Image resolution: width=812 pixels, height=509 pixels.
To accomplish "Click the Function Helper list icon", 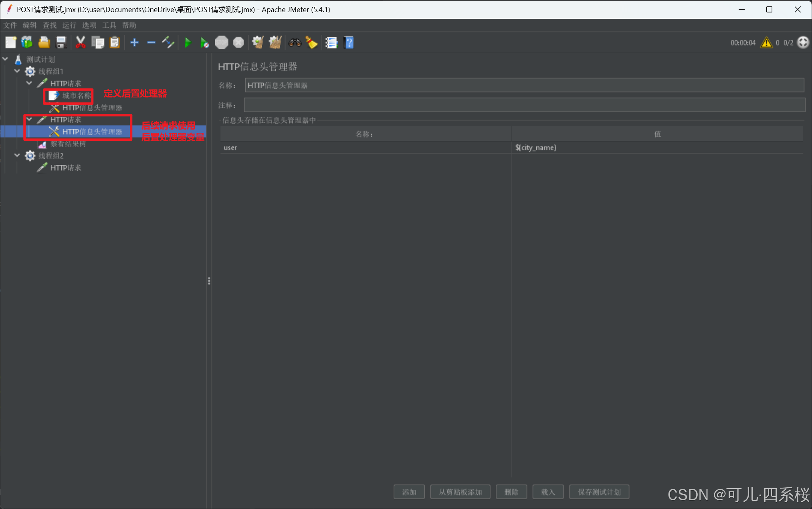I will tap(331, 43).
